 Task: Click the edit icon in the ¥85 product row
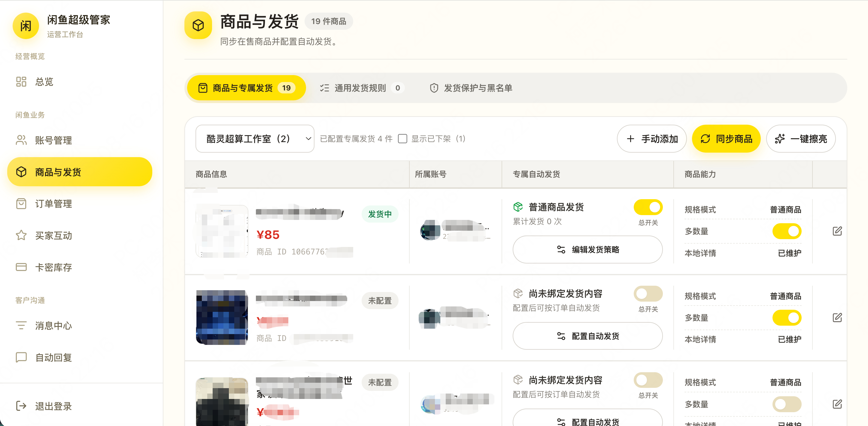click(x=837, y=231)
